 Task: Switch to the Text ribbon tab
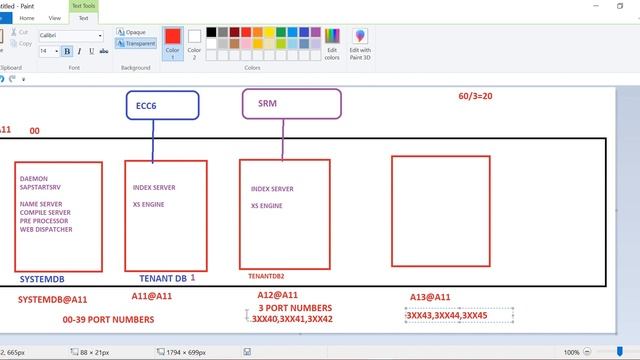click(x=83, y=18)
